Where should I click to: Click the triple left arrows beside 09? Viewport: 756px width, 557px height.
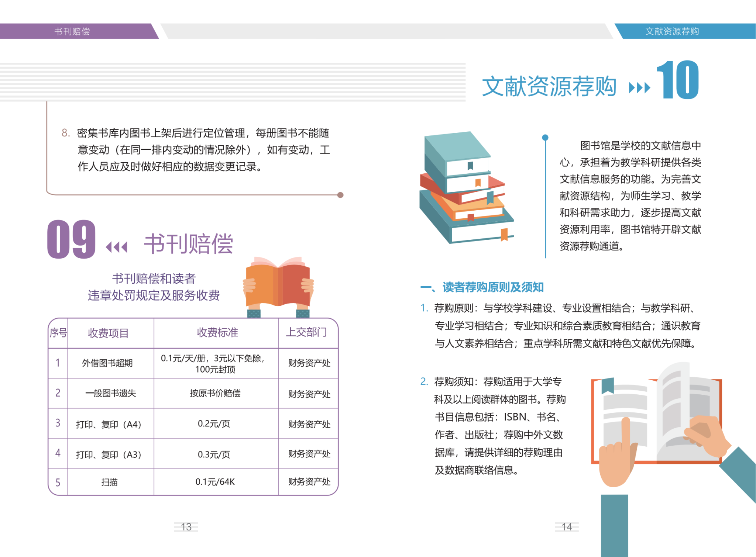coord(117,247)
